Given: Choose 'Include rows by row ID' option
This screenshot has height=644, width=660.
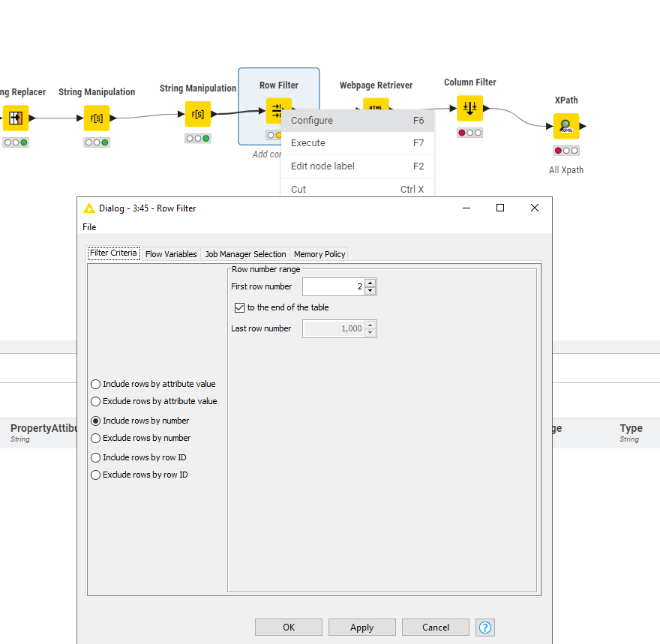Looking at the screenshot, I should 95,457.
